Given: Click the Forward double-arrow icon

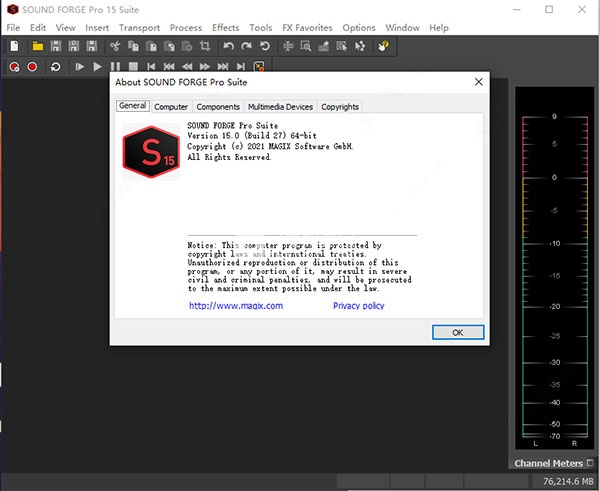Looking at the screenshot, I should [x=205, y=67].
